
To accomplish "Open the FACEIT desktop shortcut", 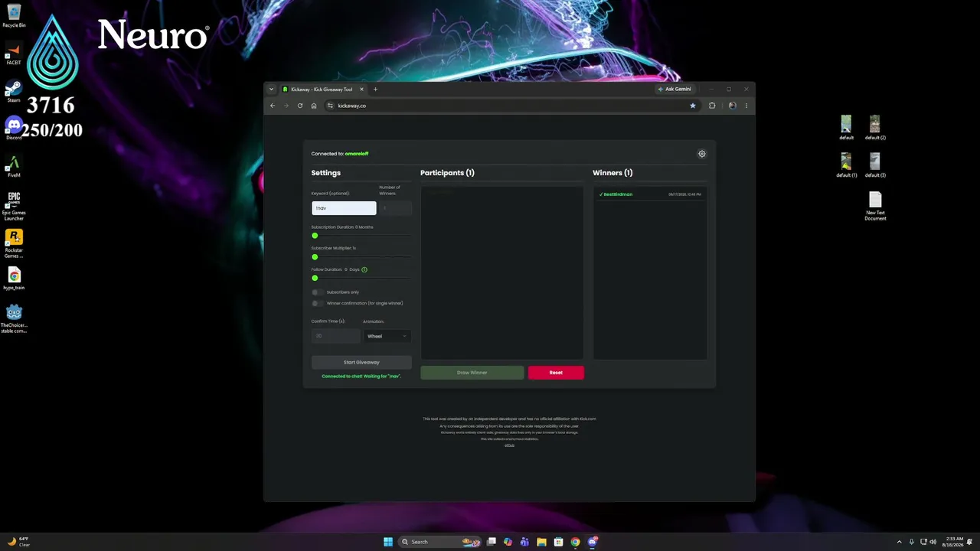I will 14,54.
